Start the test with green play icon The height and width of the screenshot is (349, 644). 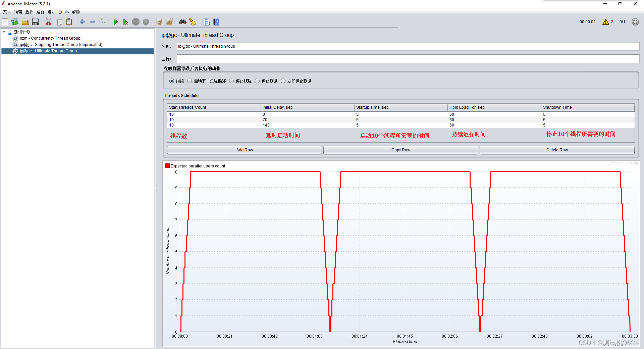point(116,22)
